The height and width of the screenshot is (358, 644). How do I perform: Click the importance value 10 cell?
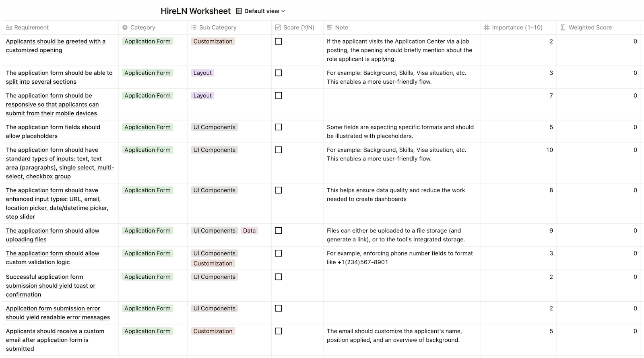(x=549, y=150)
